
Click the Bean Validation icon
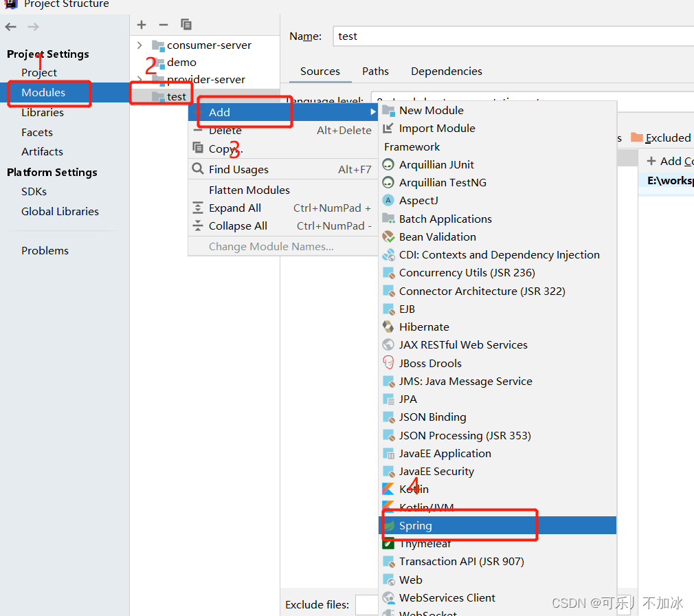point(388,237)
